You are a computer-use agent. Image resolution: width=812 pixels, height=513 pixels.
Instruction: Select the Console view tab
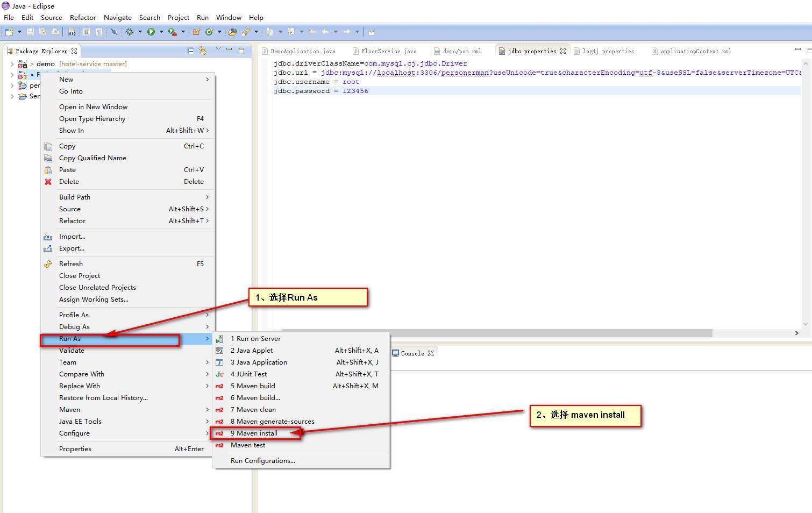click(412, 353)
